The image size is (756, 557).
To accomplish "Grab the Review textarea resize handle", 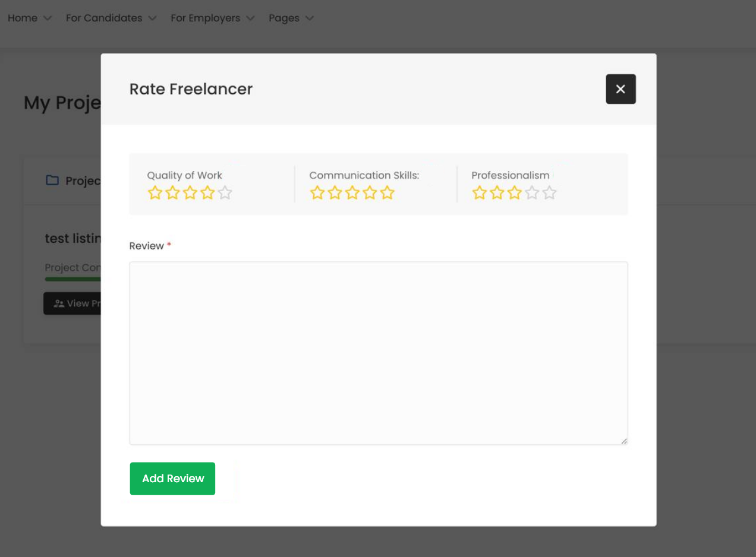I will [624, 441].
